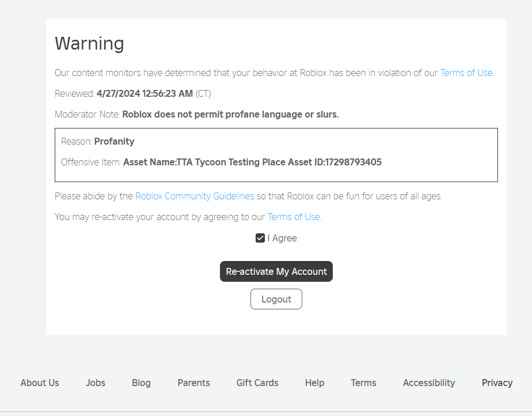Open the Terms of Use link near the checkbox
532x416 pixels.
294,217
